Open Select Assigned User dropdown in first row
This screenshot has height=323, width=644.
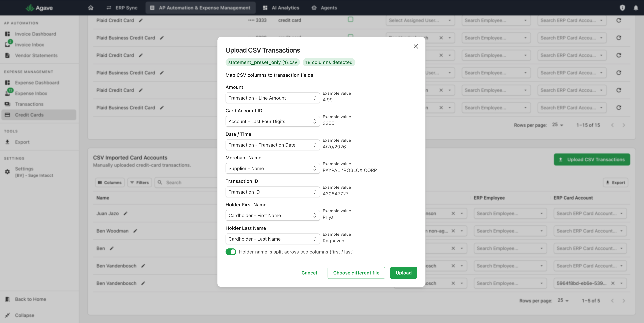[x=420, y=20]
